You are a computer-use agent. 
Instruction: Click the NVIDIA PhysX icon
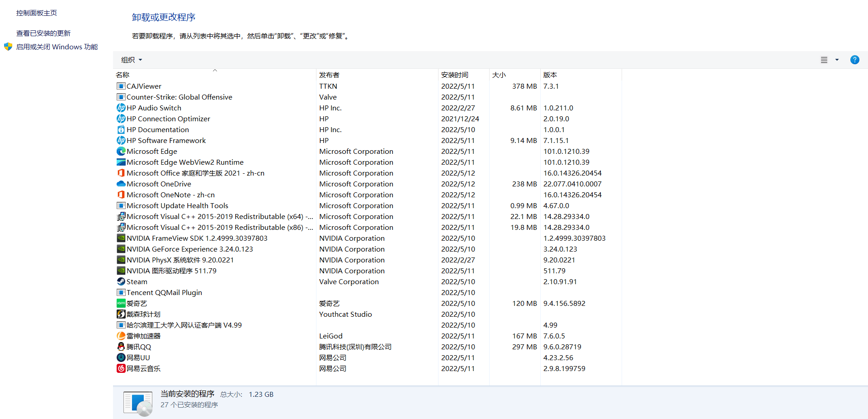[x=121, y=260]
